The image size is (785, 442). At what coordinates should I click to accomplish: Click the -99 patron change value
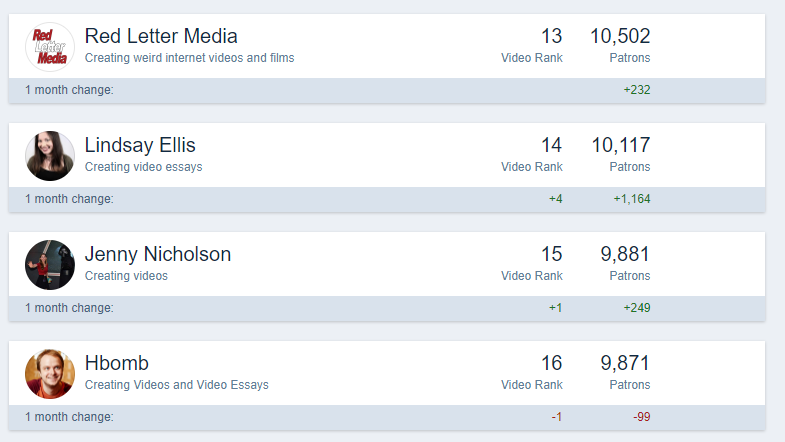coord(641,417)
